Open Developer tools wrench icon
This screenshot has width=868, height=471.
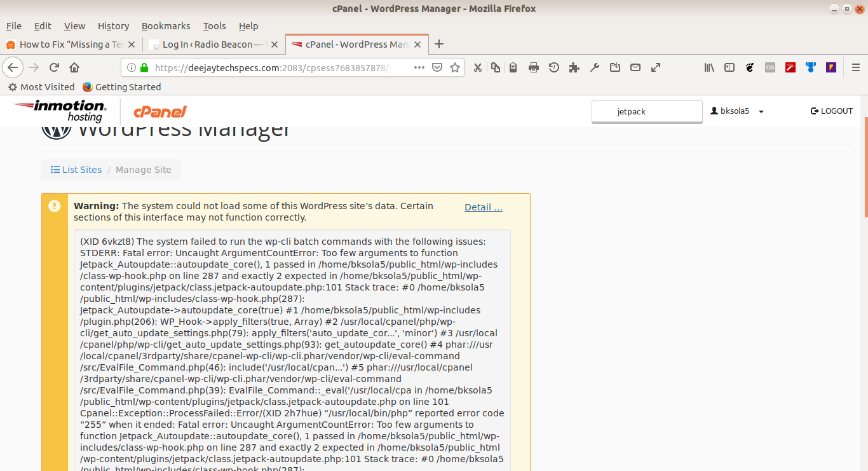pyautogui.click(x=595, y=67)
